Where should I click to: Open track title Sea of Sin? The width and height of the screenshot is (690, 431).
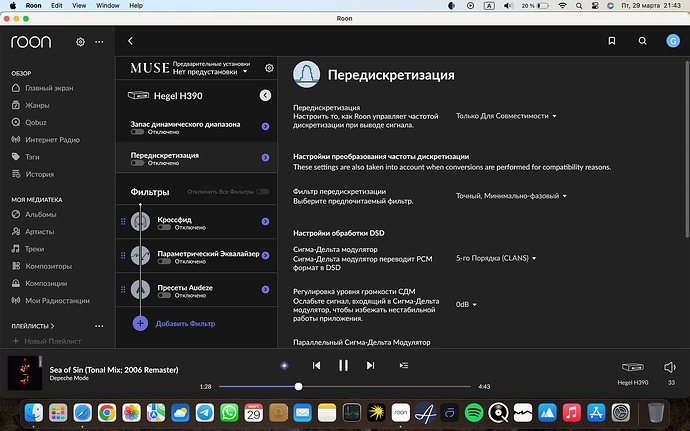pyautogui.click(x=114, y=370)
